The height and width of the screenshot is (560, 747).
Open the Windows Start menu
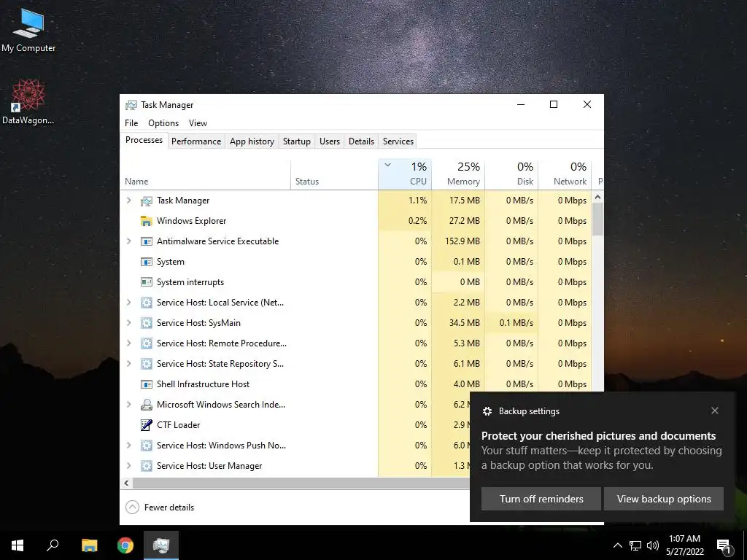pyautogui.click(x=18, y=545)
